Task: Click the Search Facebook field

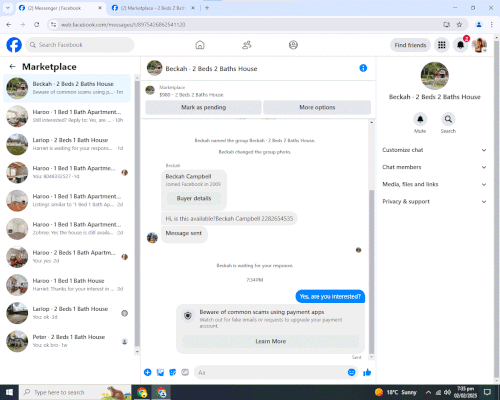Action: pyautogui.click(x=80, y=45)
